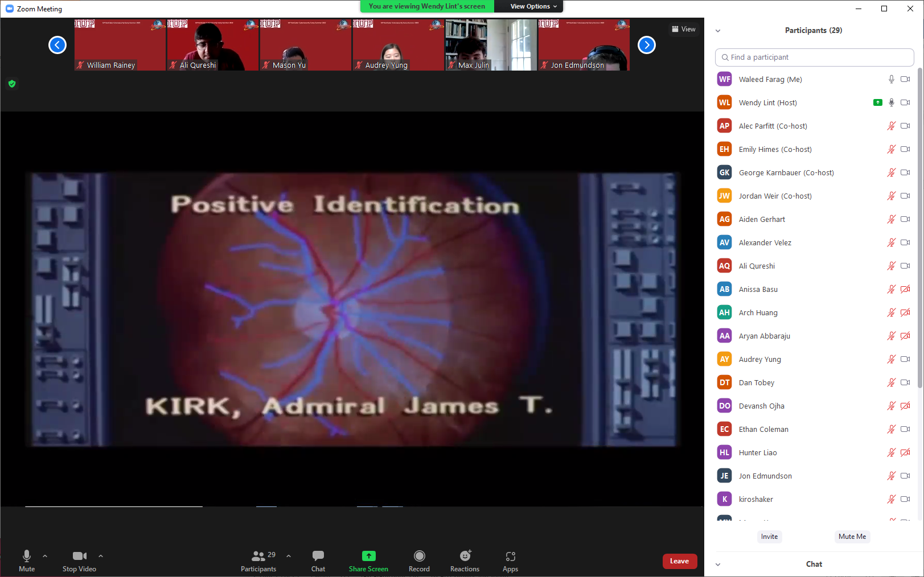The height and width of the screenshot is (577, 924).
Task: Select Dan Tobey in participants list
Action: tap(814, 382)
